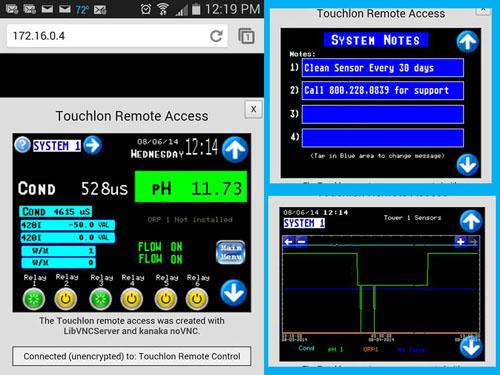Select the 420I 0.0 VAL bar
Screen dimensions: 500x375
68,238
